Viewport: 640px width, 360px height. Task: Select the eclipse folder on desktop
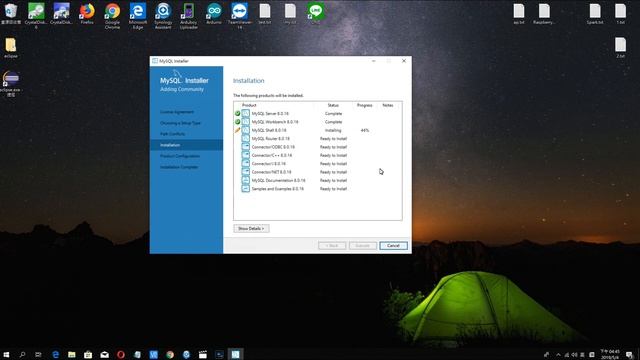(11, 48)
